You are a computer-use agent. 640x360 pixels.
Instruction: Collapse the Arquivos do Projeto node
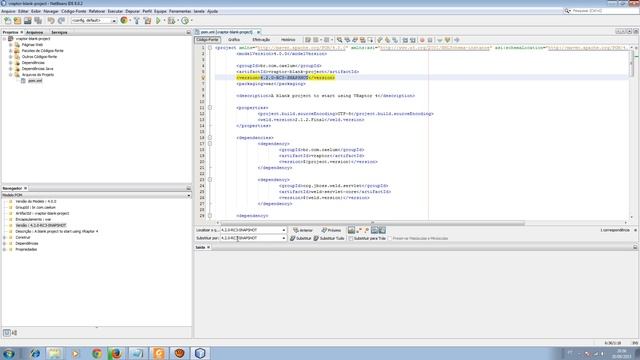tap(11, 75)
